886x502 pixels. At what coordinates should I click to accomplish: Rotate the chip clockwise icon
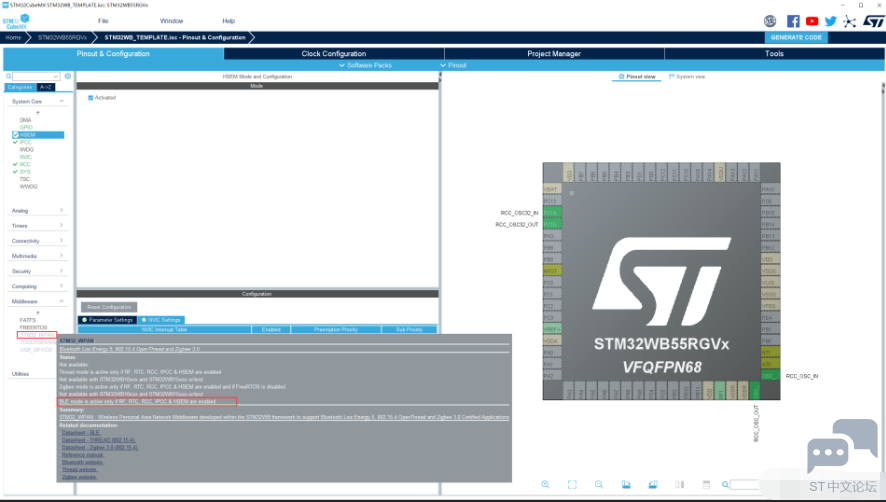click(x=626, y=484)
